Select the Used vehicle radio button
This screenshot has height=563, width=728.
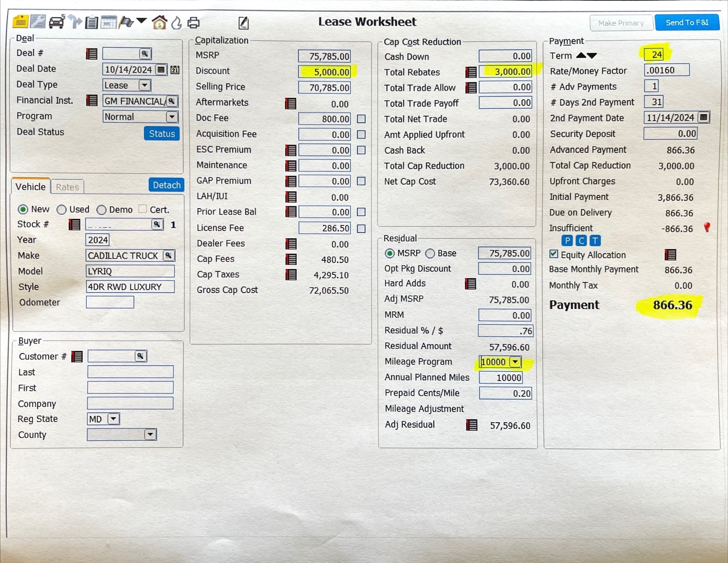tap(61, 210)
